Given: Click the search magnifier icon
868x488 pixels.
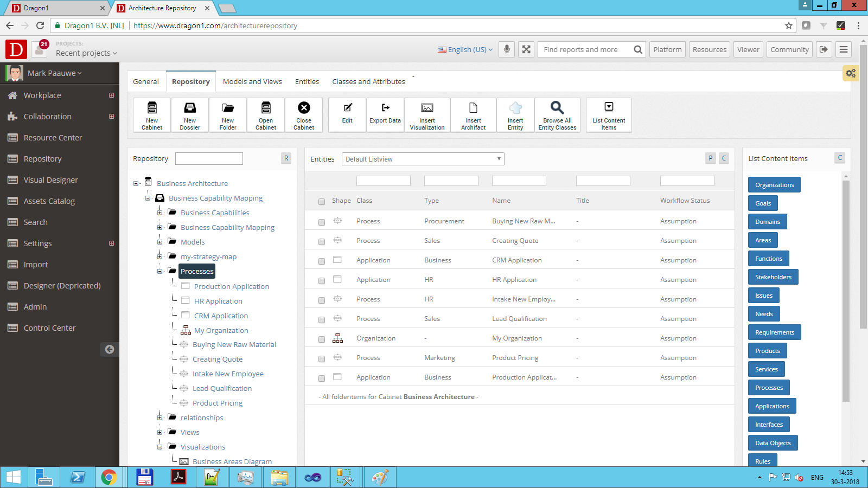Looking at the screenshot, I should pos(638,49).
